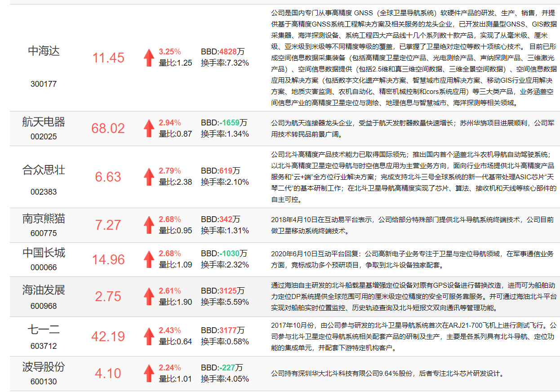Viewport: 560px width, 392px height.
Task: Click price 68.02 for 航天电器
Action: 108,129
